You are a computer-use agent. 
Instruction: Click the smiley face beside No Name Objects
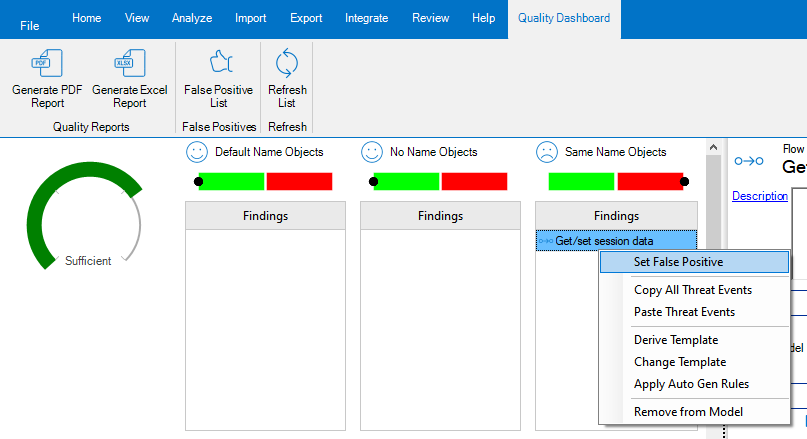(371, 152)
